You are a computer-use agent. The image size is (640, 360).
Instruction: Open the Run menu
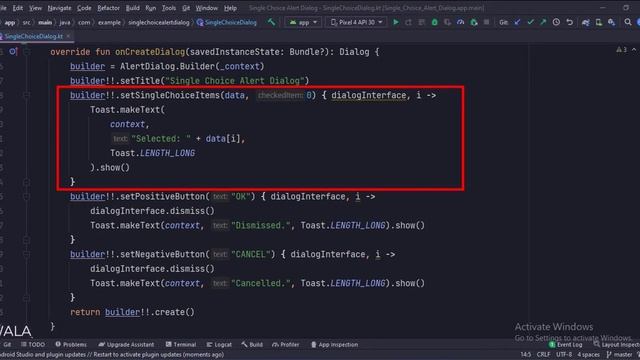point(151,8)
